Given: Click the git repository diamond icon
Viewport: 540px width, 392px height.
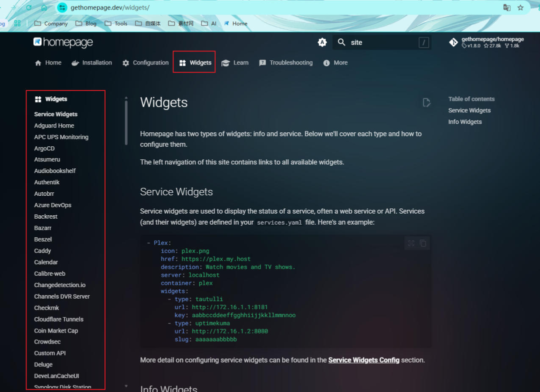Looking at the screenshot, I should (453, 42).
